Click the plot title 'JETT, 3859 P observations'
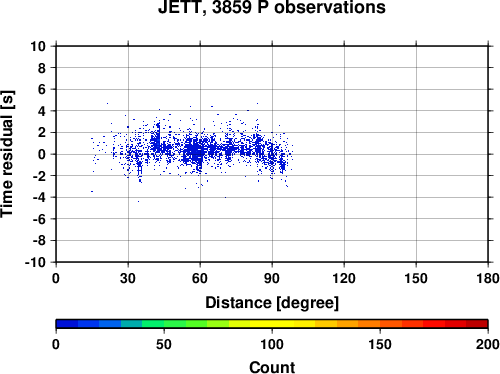The width and height of the screenshot is (500, 374). tap(272, 7)
